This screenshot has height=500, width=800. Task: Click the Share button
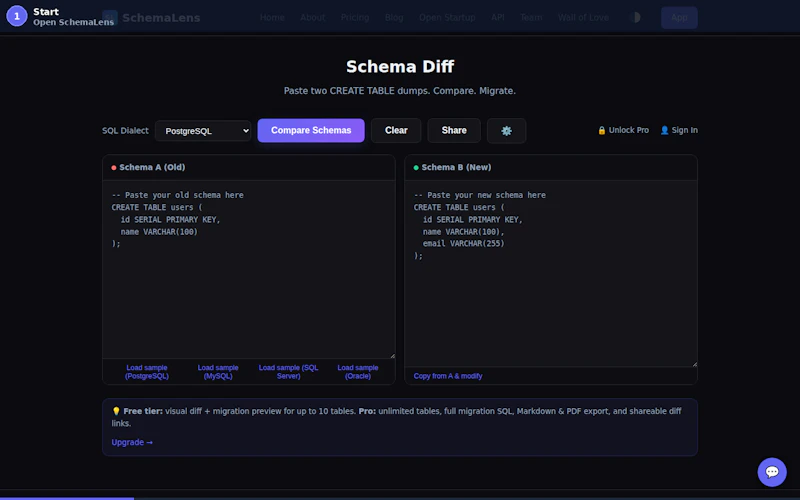coord(454,131)
